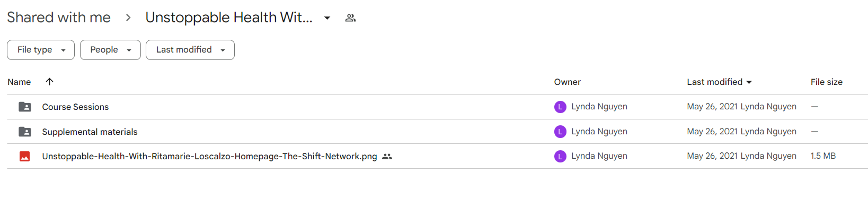Image resolution: width=868 pixels, height=206 pixels.
Task: Open the Unstoppable Health folder options arrow
Action: pos(327,18)
